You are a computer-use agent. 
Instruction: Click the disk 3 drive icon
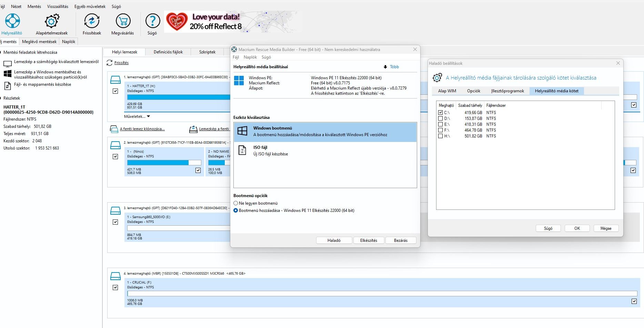(115, 211)
